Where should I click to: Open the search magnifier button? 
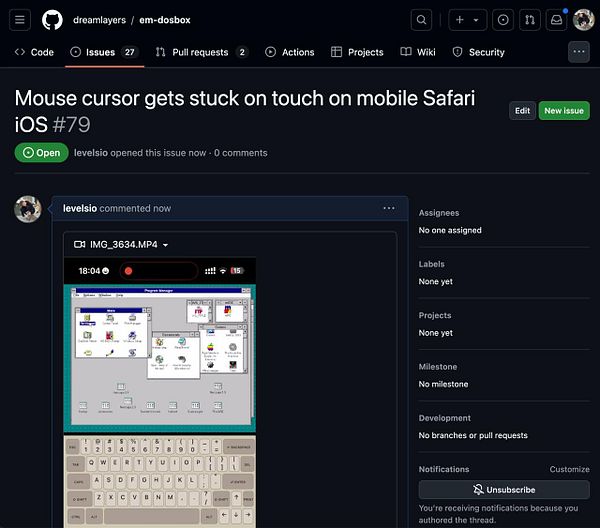coord(421,20)
